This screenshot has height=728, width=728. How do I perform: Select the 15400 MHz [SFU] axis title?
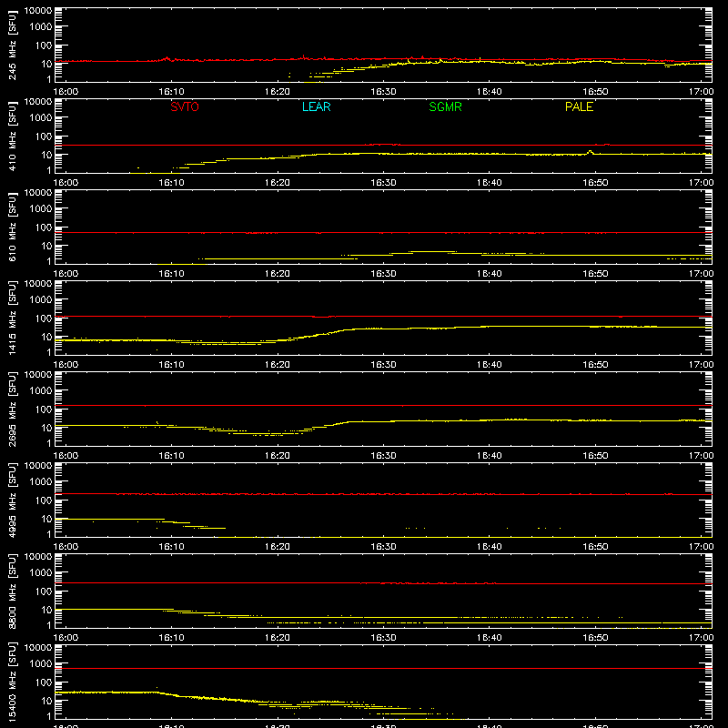[x=13, y=682]
